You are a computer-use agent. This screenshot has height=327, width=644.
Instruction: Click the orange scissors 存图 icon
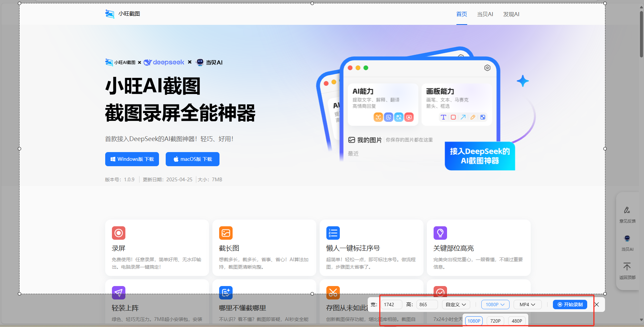pyautogui.click(x=333, y=293)
